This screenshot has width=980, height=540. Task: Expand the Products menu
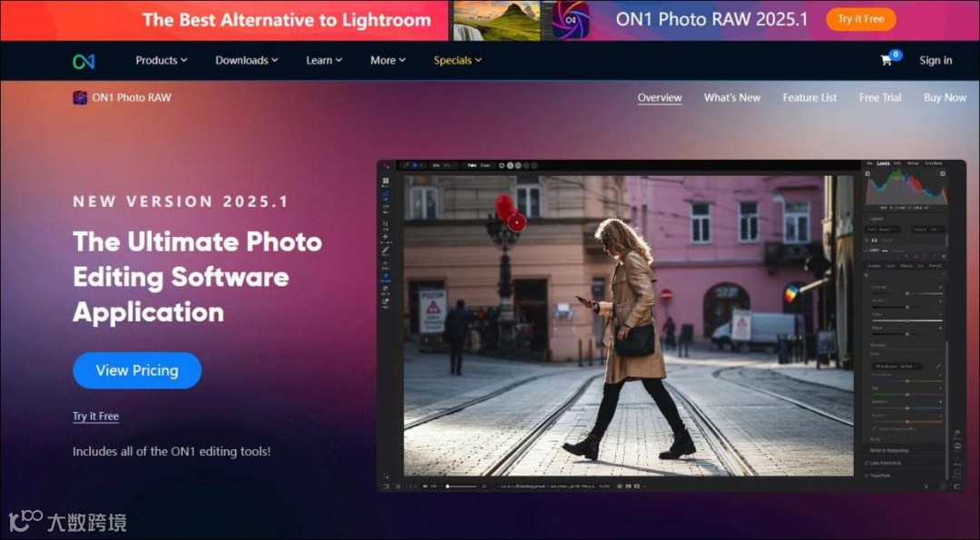point(162,61)
